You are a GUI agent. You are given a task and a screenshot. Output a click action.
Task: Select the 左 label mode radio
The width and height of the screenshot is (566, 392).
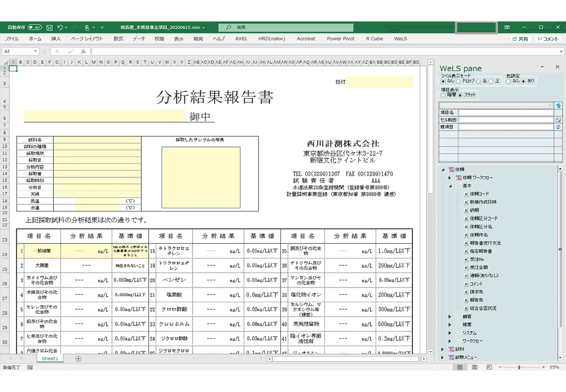pos(479,81)
